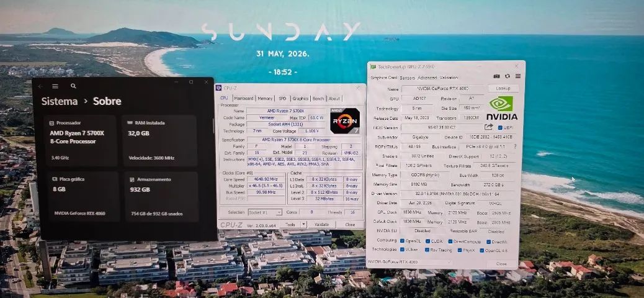Open the Validation tab in GPU-Z
This screenshot has width=644, height=298.
(449, 77)
